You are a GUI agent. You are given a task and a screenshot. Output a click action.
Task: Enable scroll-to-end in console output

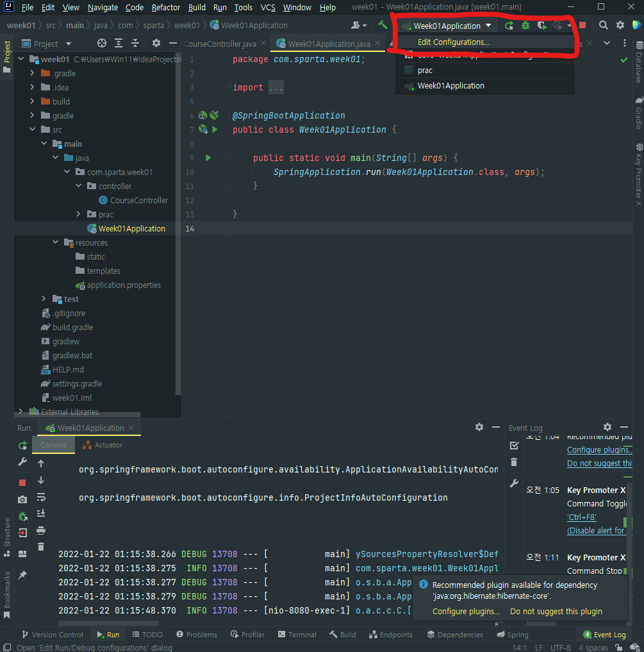40,513
